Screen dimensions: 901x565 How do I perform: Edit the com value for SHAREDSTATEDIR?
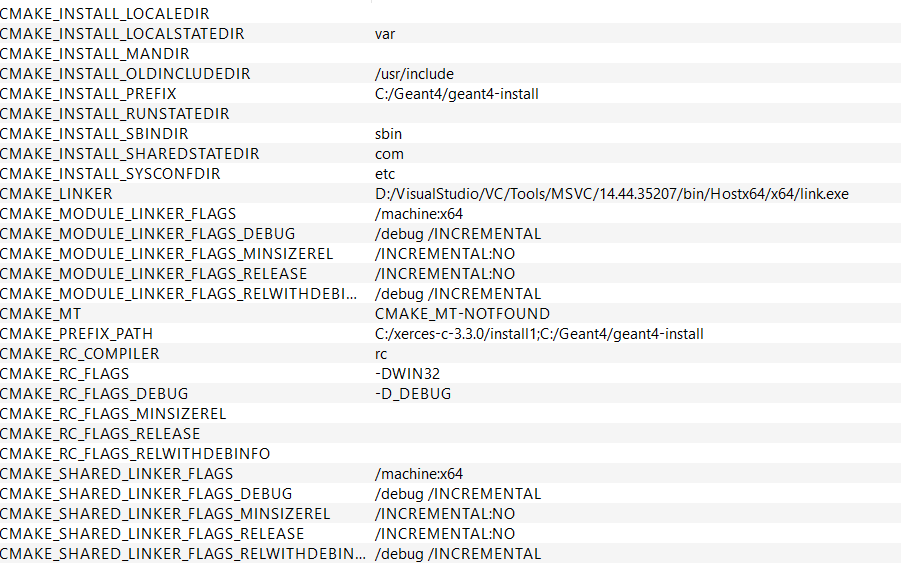(x=389, y=154)
